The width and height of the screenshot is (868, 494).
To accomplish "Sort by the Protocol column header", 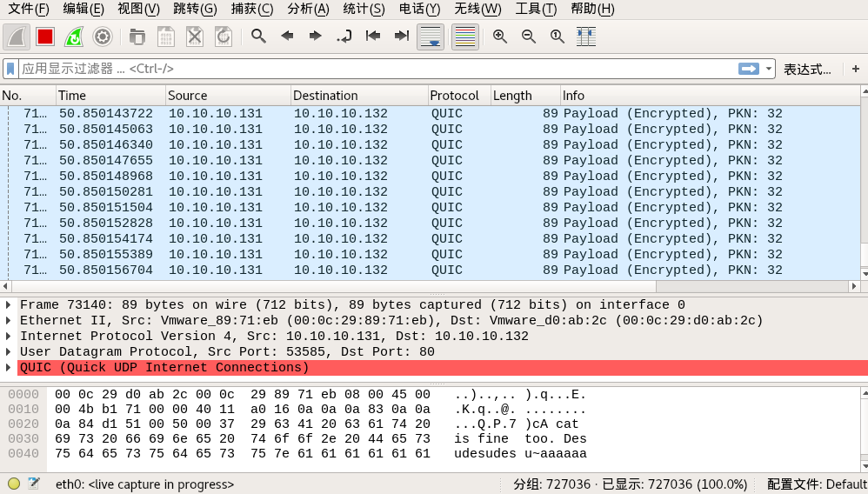I will (459, 96).
